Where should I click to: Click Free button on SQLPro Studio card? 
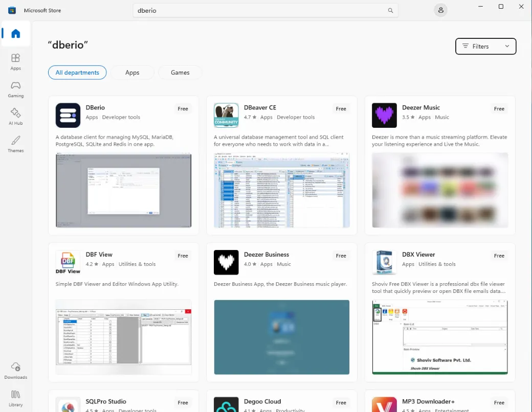(x=183, y=402)
